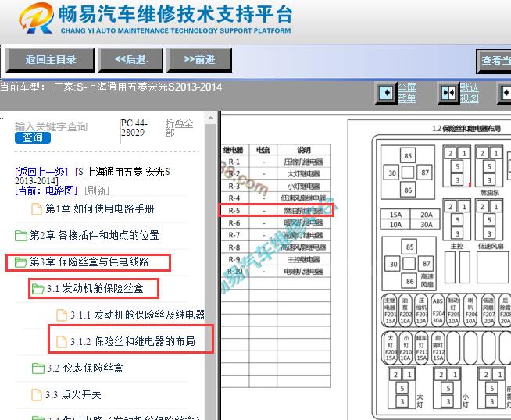Click the F209 大灯 15A fuse
The image size is (511, 420).
[390, 347]
